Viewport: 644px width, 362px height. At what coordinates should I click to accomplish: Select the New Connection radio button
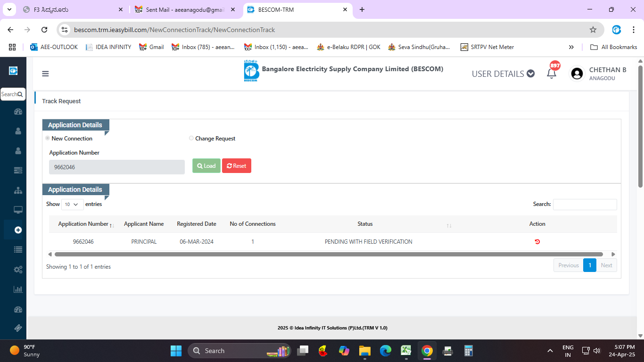click(x=47, y=138)
